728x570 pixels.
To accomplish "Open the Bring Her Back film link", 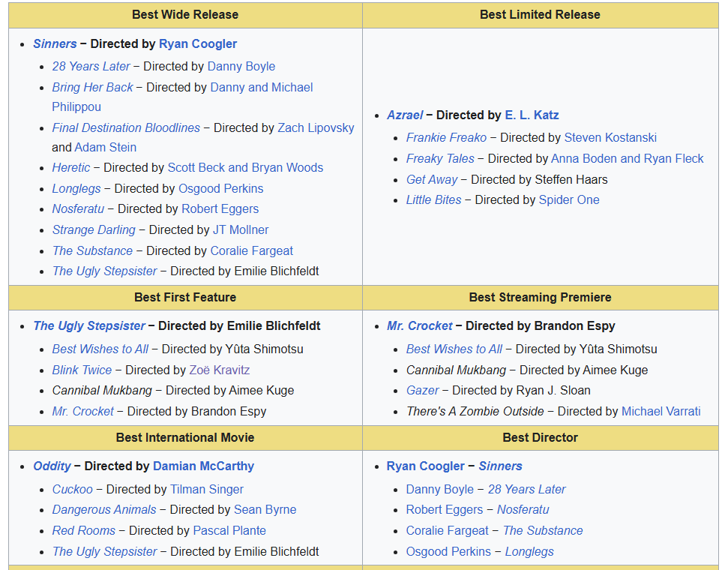I will pyautogui.click(x=92, y=87).
